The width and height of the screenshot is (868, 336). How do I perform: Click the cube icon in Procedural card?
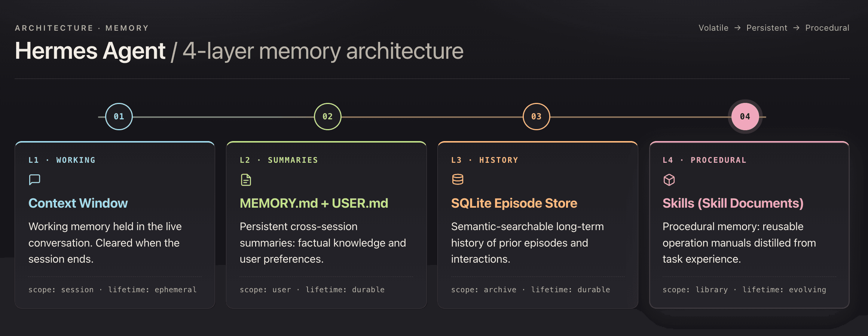(669, 180)
